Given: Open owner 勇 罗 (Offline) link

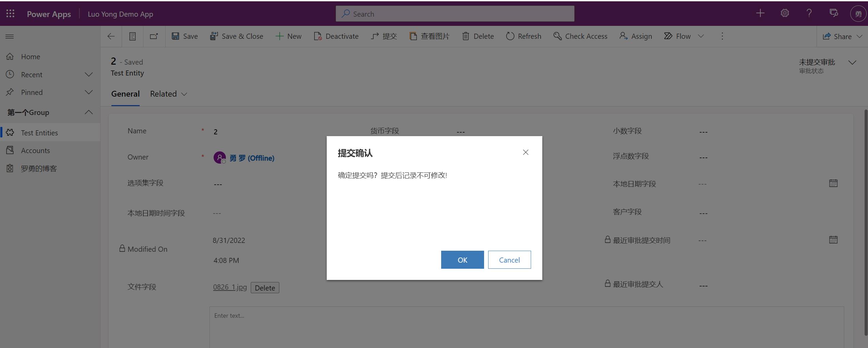Looking at the screenshot, I should (252, 158).
